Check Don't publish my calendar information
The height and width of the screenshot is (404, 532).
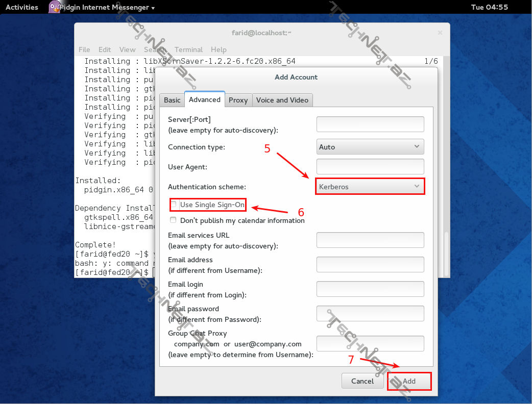[x=174, y=220]
